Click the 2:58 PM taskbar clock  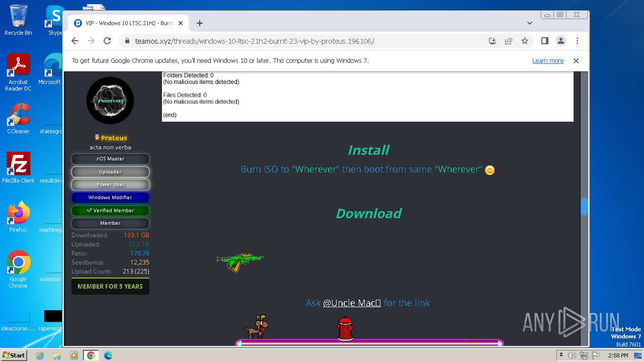[x=618, y=355]
